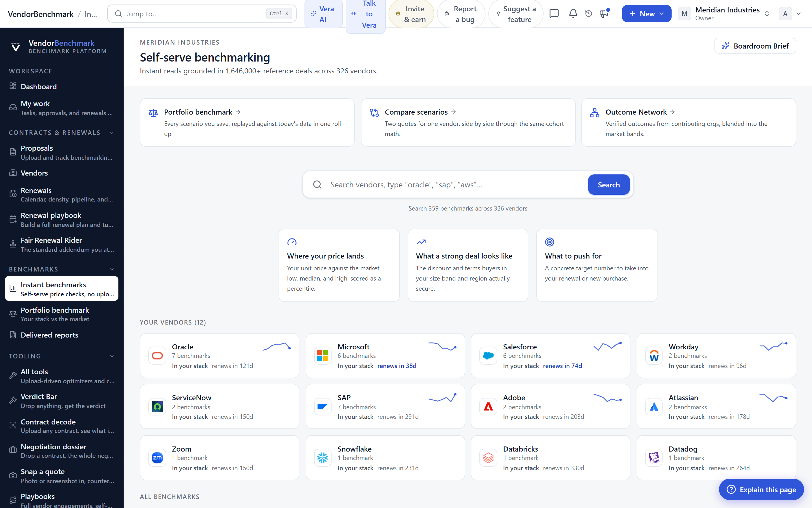The width and height of the screenshot is (812, 508).
Task: Open Proposals in the sidebar
Action: tap(62, 152)
